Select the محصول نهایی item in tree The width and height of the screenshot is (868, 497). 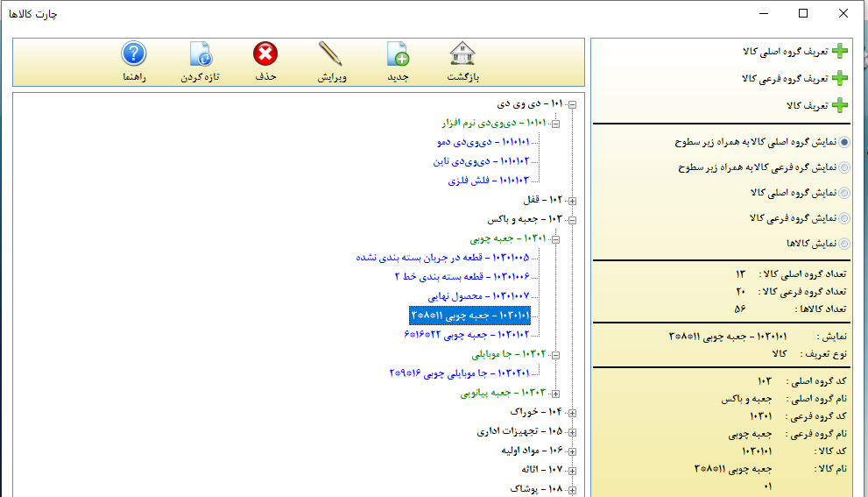478,296
